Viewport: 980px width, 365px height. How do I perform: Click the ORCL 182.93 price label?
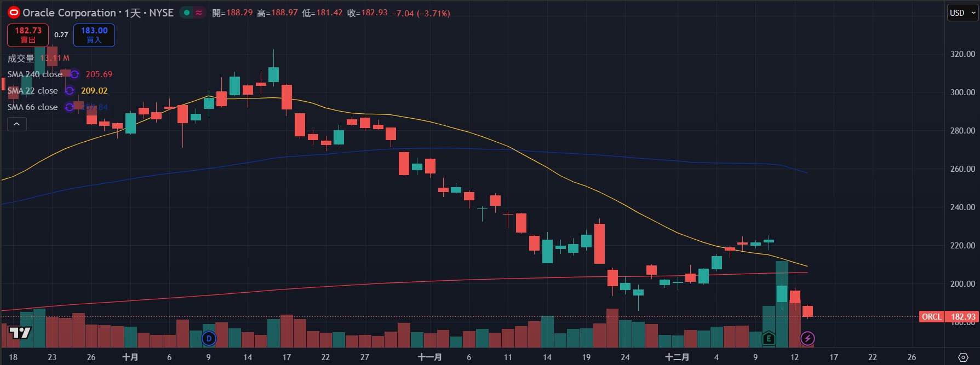[x=949, y=317]
